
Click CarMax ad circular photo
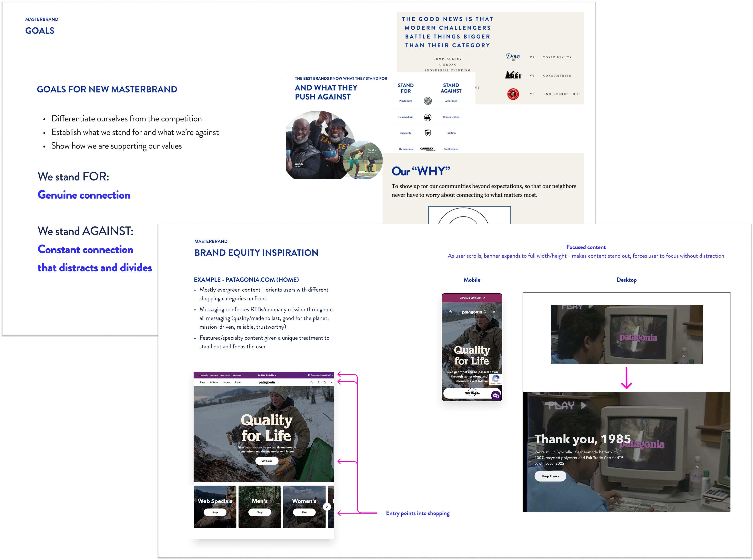click(x=363, y=160)
